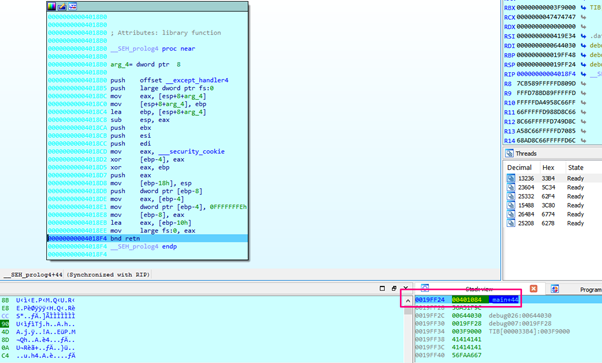Image resolution: width=602 pixels, height=363 pixels.
Task: Click the jump arrow next to RCX
Action: pyautogui.click(x=584, y=17)
